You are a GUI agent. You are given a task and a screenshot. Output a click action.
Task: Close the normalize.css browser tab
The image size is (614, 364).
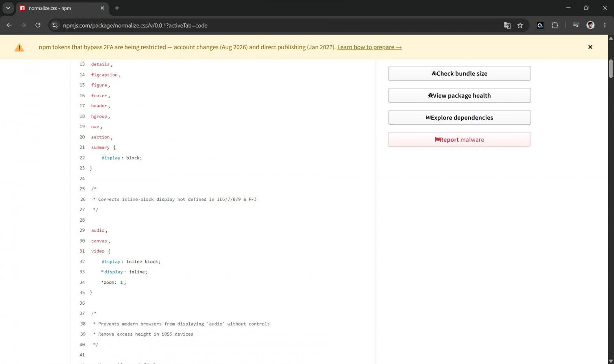(x=102, y=8)
